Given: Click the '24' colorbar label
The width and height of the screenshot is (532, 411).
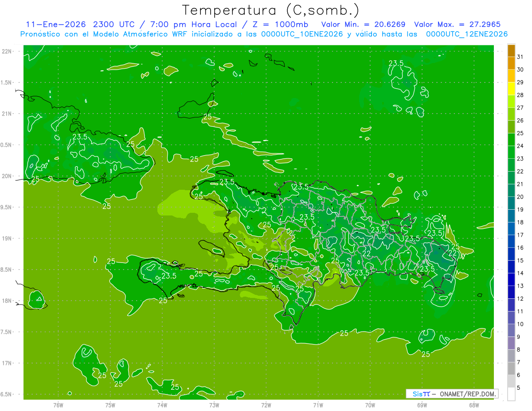Looking at the screenshot, I should pyautogui.click(x=520, y=146).
